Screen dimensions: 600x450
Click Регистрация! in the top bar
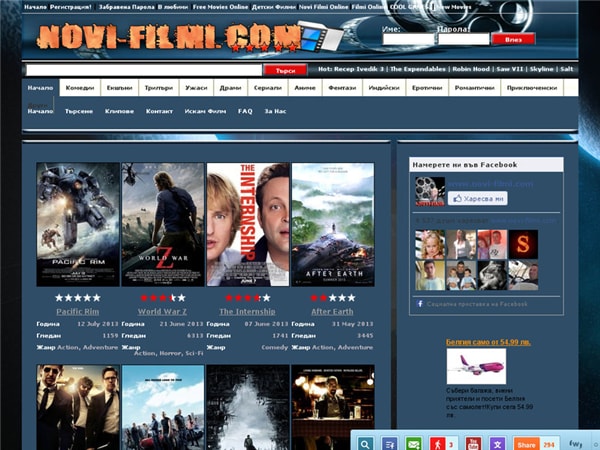[70, 7]
